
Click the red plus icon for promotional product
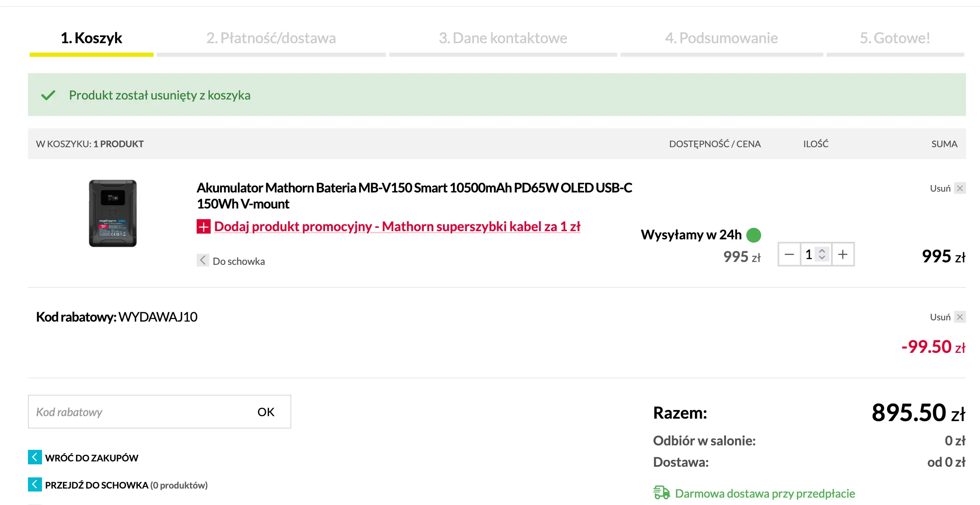pos(203,227)
